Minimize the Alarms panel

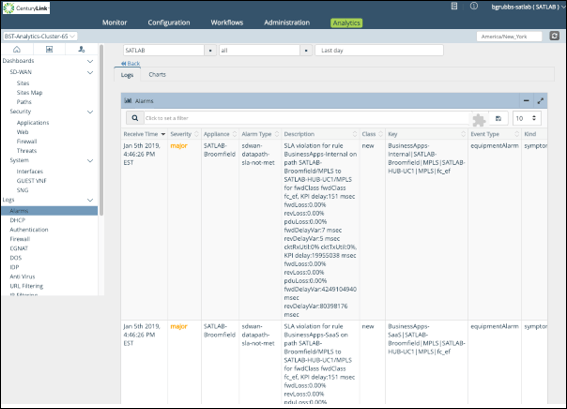point(526,101)
